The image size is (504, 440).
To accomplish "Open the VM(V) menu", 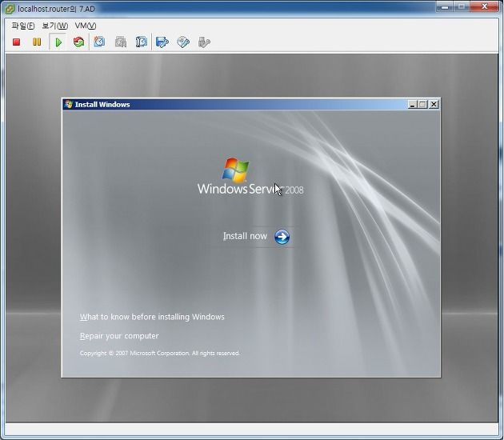I will coord(86,26).
